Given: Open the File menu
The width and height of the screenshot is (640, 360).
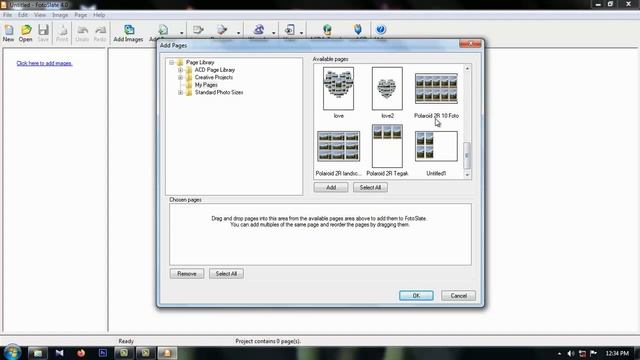Looking at the screenshot, I should tap(7, 15).
